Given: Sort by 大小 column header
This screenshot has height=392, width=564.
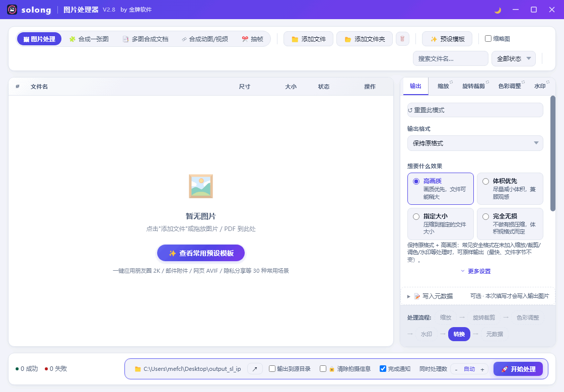Looking at the screenshot, I should pos(291,87).
